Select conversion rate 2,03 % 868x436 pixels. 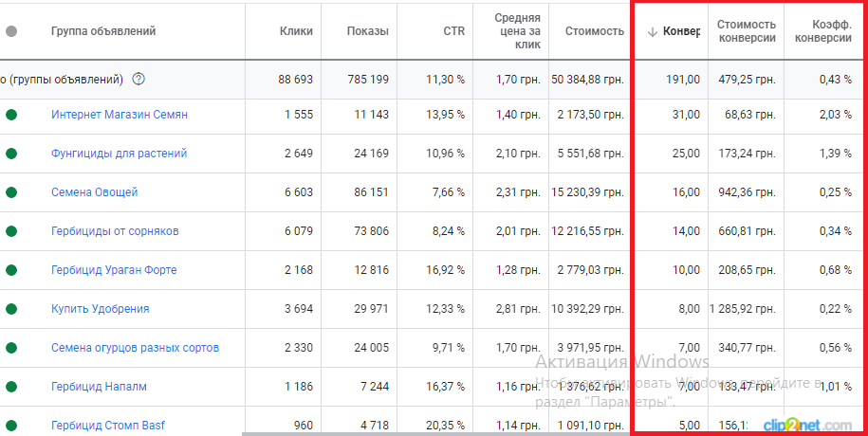click(836, 115)
